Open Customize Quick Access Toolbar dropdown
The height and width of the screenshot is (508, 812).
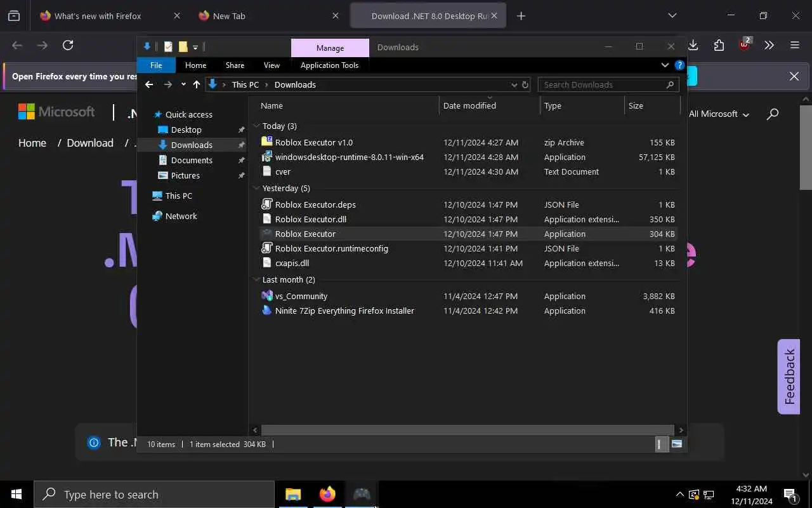[x=195, y=47]
